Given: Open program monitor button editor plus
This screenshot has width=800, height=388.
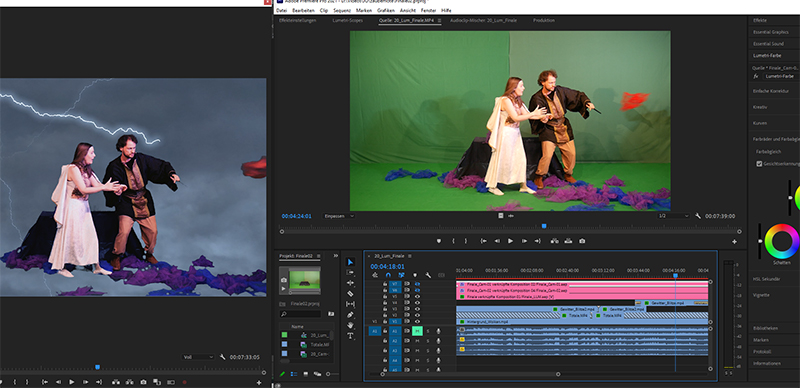Looking at the screenshot, I should 259,382.
